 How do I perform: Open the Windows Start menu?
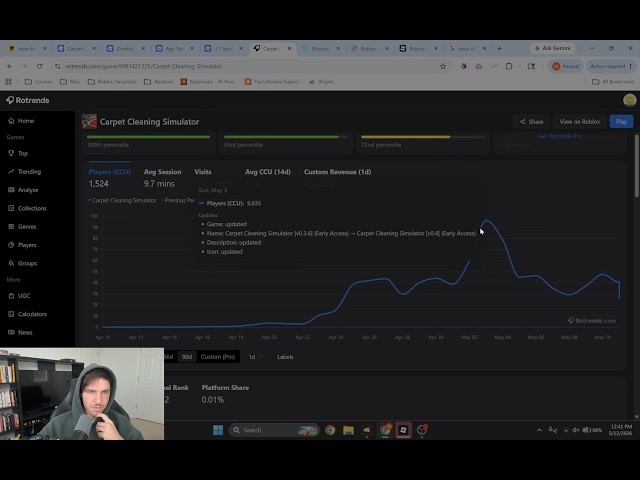(x=218, y=430)
